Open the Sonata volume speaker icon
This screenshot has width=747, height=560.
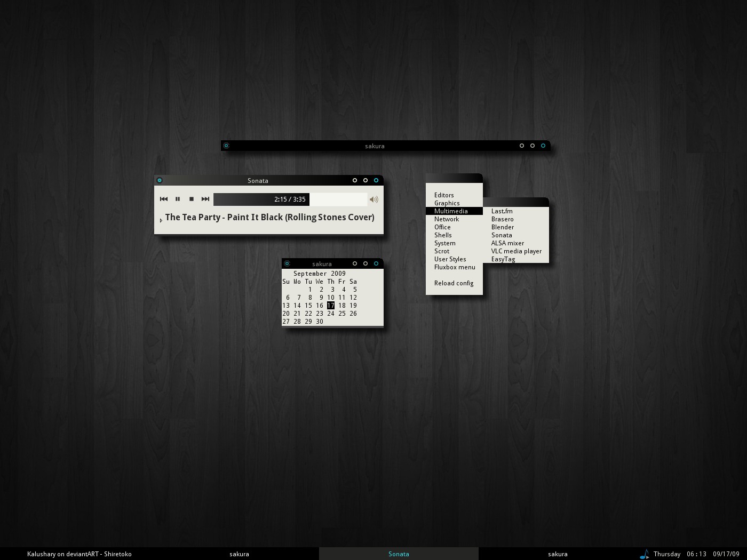click(374, 199)
